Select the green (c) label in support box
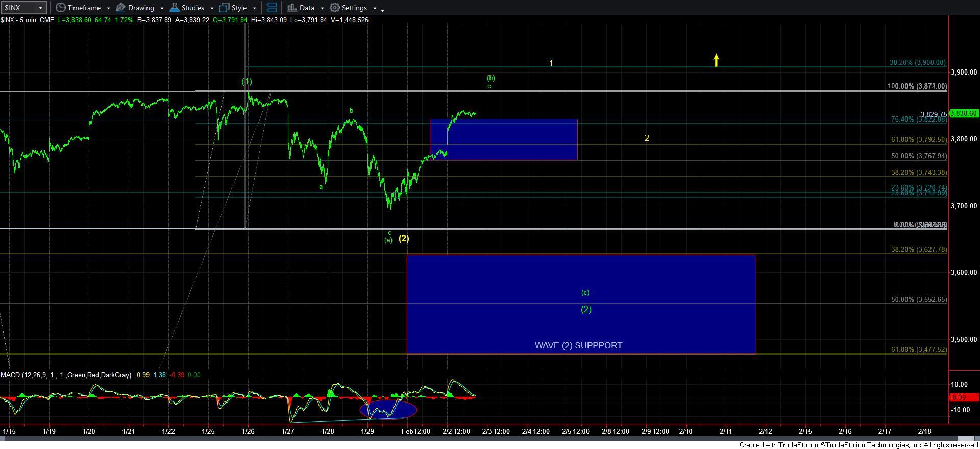This screenshot has height=449, width=980. coord(585,293)
